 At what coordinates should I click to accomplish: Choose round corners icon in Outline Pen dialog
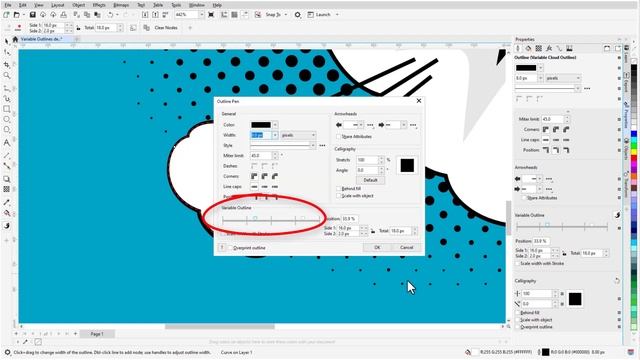[x=264, y=176]
